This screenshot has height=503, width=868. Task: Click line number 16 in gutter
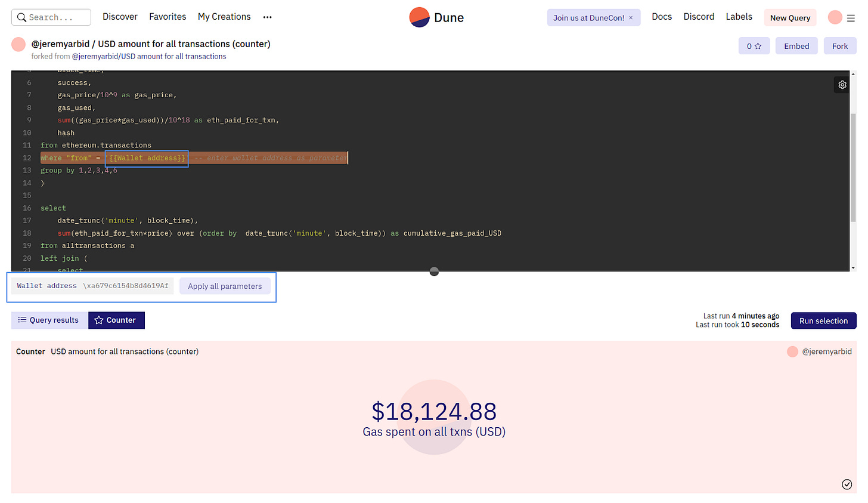pyautogui.click(x=27, y=208)
